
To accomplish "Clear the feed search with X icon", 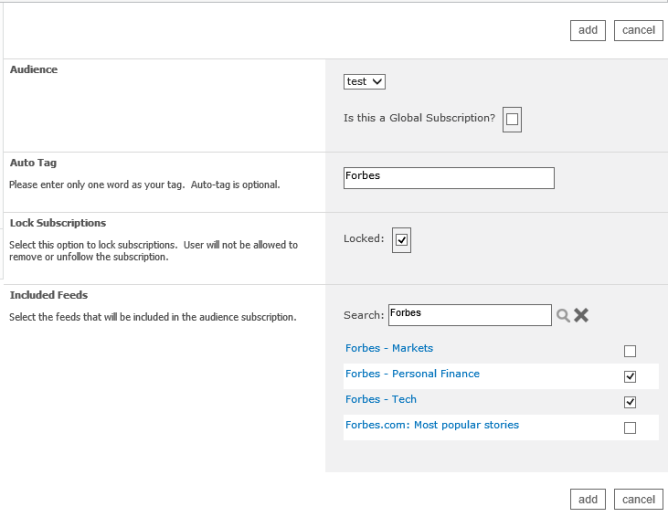I will [581, 315].
